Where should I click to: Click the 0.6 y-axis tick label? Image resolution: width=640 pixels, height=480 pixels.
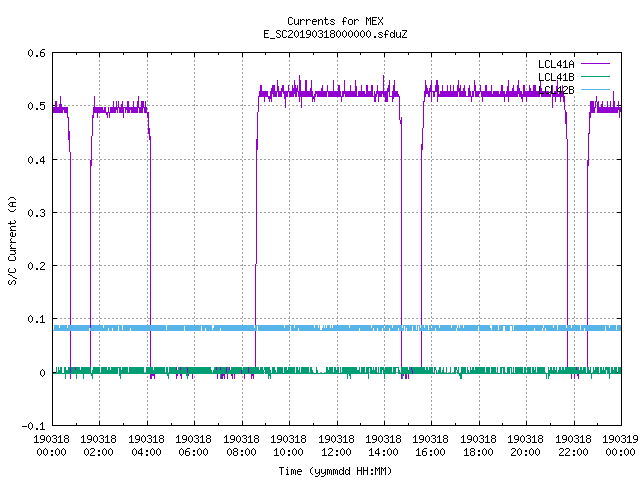pyautogui.click(x=36, y=53)
